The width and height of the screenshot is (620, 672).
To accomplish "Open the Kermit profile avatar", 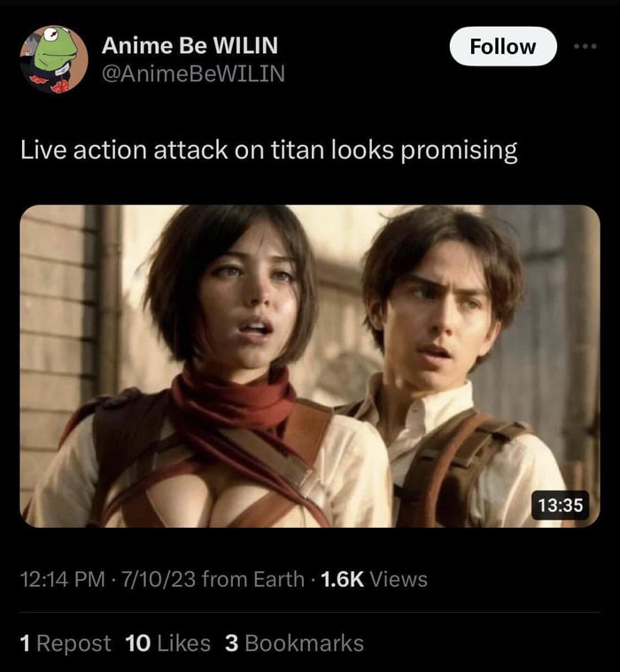I will [54, 59].
